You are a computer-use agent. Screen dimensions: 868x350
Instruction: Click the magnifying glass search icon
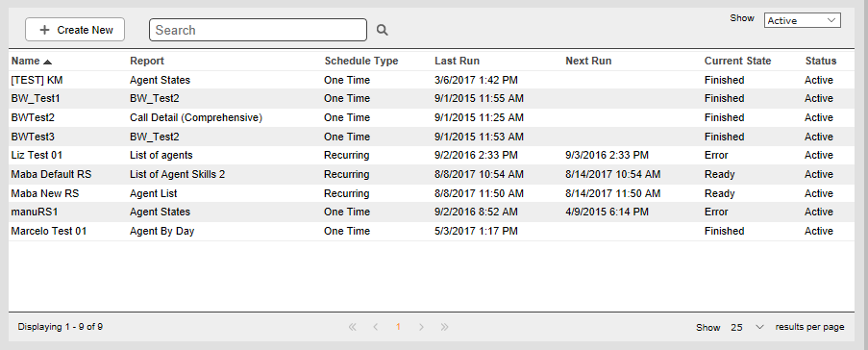pos(382,30)
